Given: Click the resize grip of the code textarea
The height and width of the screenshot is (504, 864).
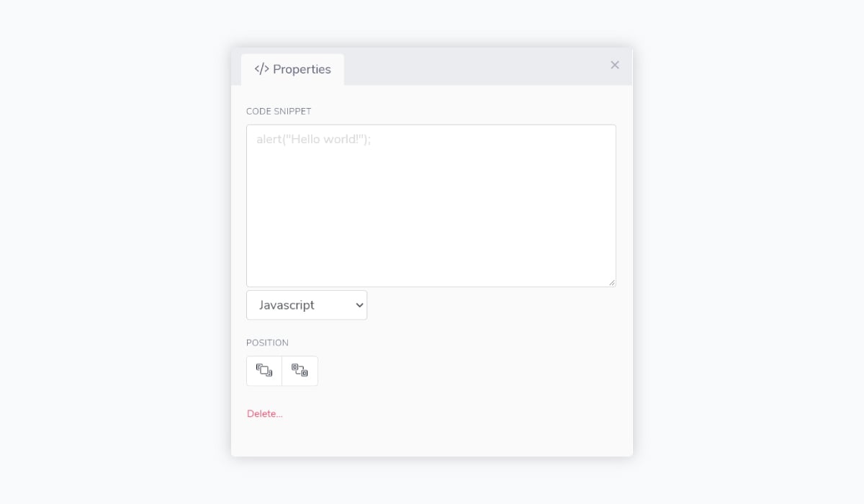Looking at the screenshot, I should (x=611, y=282).
